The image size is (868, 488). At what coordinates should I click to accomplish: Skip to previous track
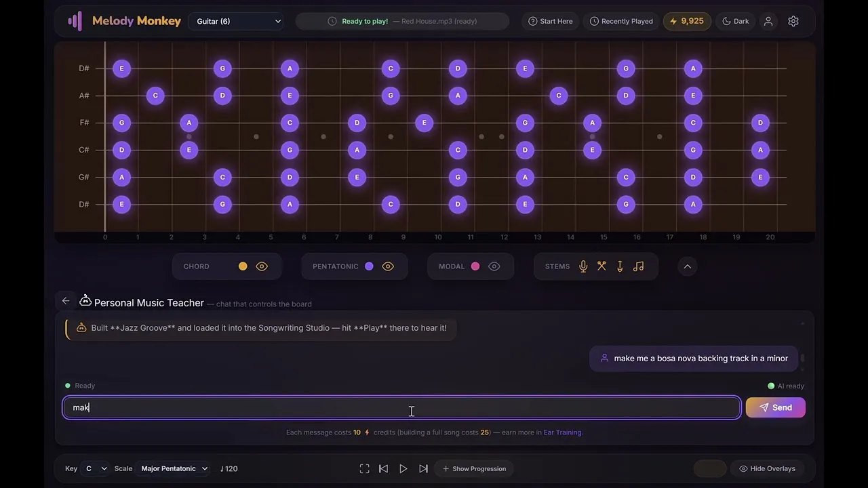click(x=383, y=468)
